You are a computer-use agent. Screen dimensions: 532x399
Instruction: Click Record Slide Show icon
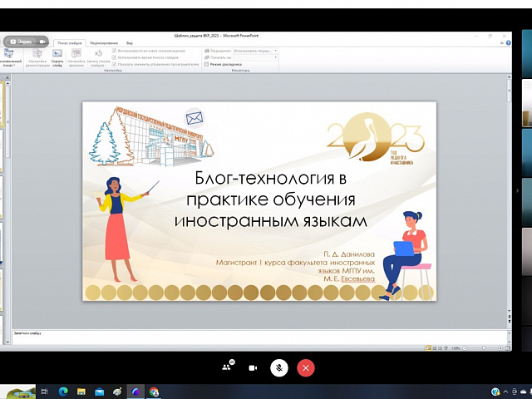click(x=96, y=57)
